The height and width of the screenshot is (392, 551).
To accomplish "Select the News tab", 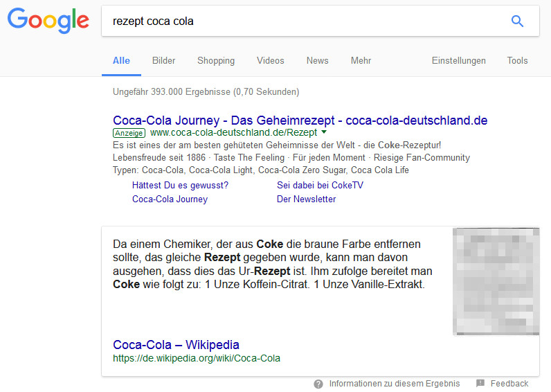I will point(317,61).
